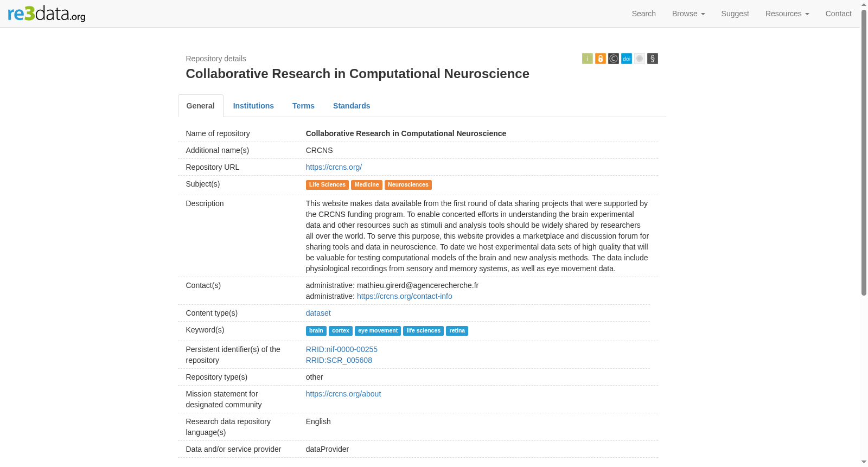Screen dimensions: 868x467
Task: Click the email mathieu.girerd@agencerecherche.fr
Action: 418,285
